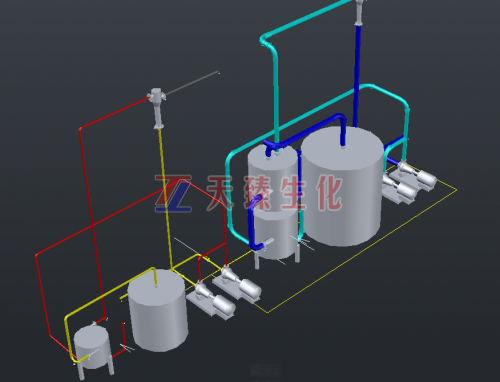Click the 命令 command prompt label
The image size is (500, 382).
click(266, 370)
